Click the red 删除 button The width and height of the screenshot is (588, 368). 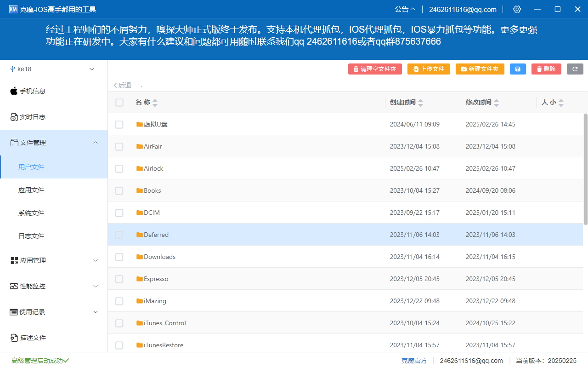pos(546,69)
